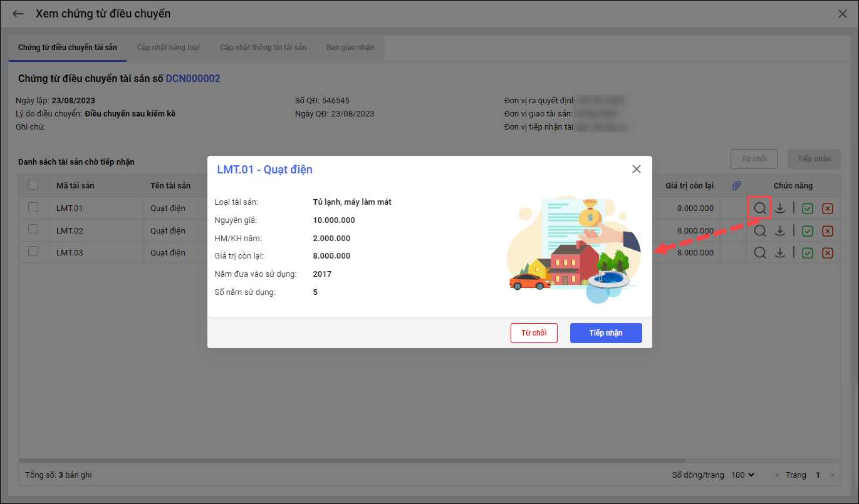The image size is (859, 504).
Task: Open the rows-per-page dropdown showing 100
Action: pos(743,475)
